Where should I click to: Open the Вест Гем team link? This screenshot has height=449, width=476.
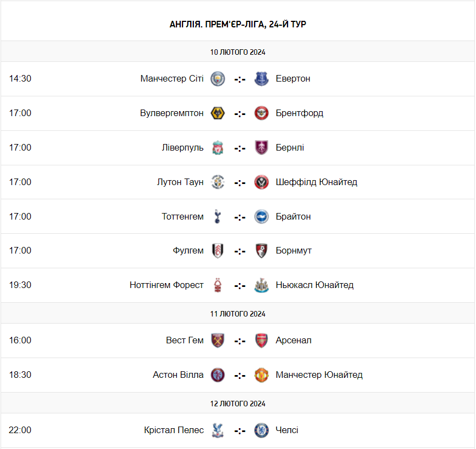185,341
